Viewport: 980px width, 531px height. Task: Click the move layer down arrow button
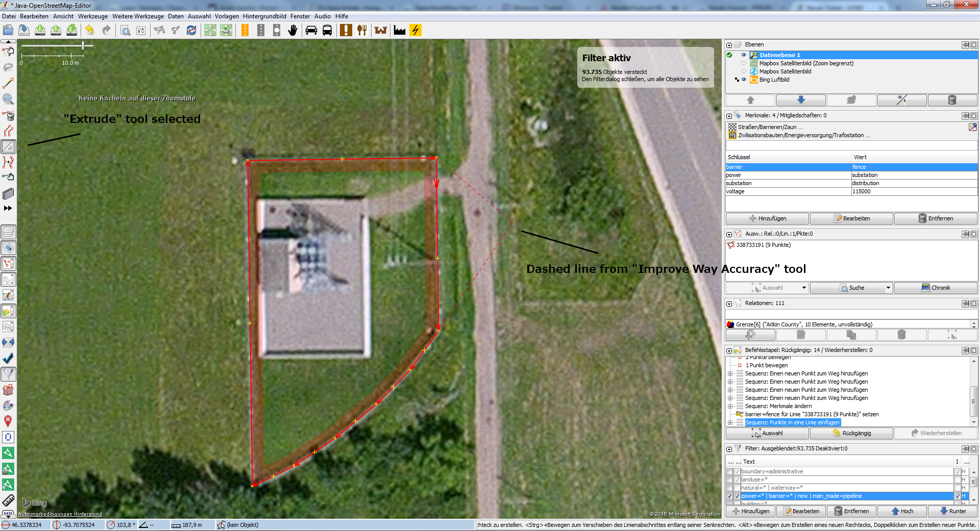tap(800, 100)
